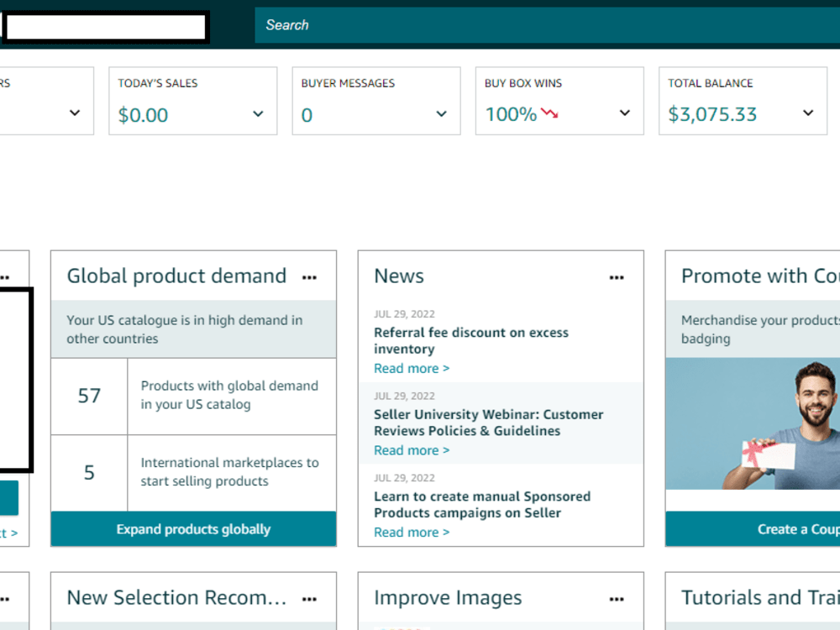Click the coupon promotion man image

[753, 423]
